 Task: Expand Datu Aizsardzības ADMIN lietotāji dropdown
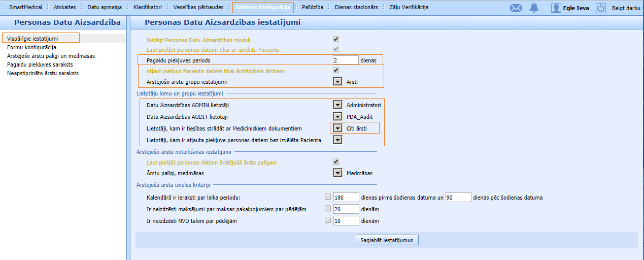click(x=337, y=105)
